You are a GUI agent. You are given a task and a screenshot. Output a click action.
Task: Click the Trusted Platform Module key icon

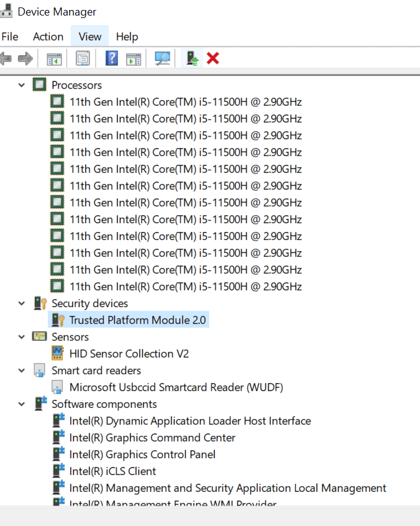coord(58,320)
